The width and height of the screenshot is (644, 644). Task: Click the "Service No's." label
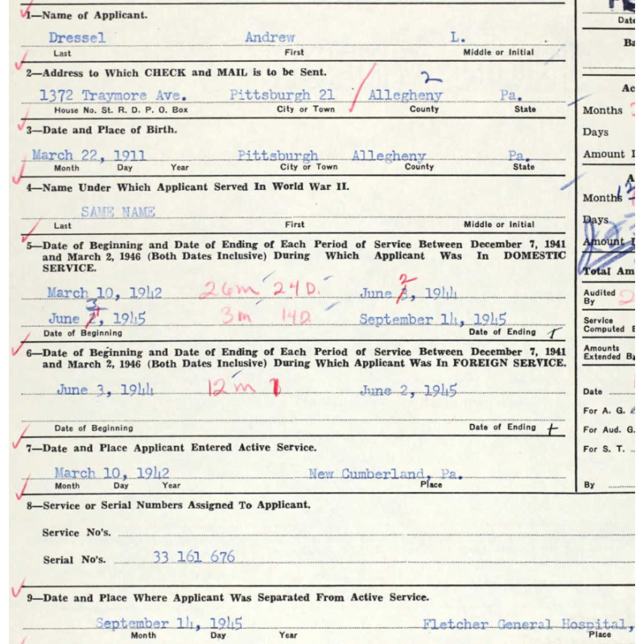pyautogui.click(x=76, y=533)
